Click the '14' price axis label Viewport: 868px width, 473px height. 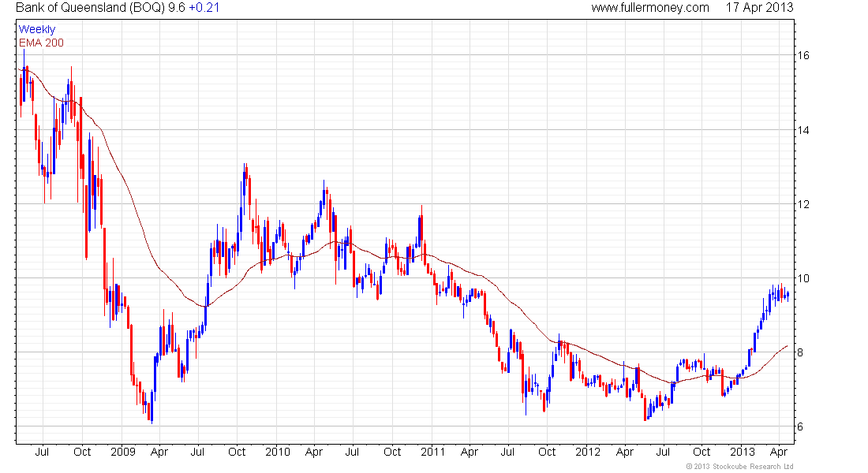pos(803,131)
